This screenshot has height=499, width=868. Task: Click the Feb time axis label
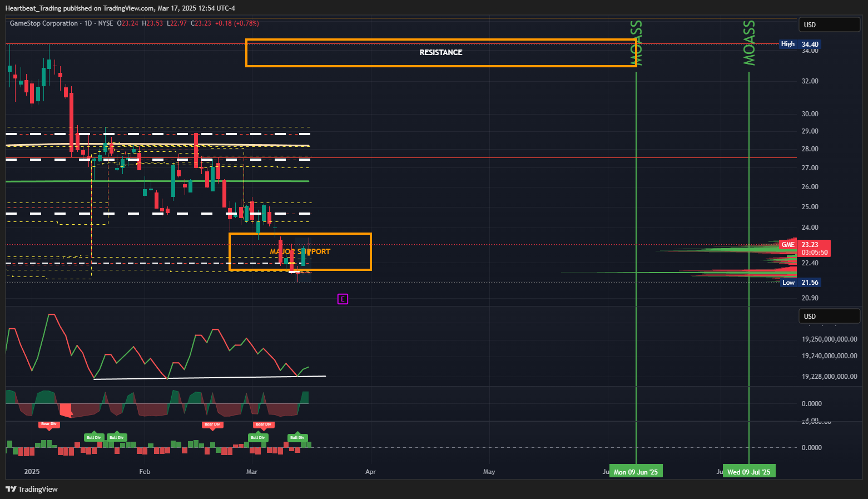[145, 472]
